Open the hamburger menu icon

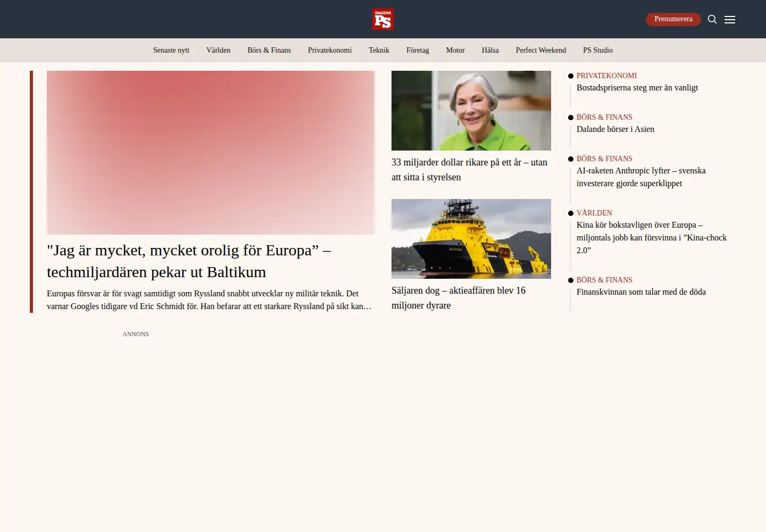coord(730,19)
